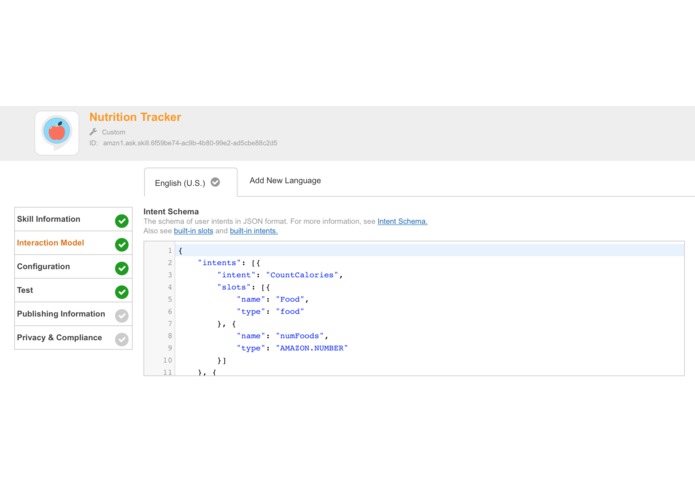This screenshot has width=695, height=494.
Task: Click green checkmark beside the Test entry
Action: (x=122, y=292)
